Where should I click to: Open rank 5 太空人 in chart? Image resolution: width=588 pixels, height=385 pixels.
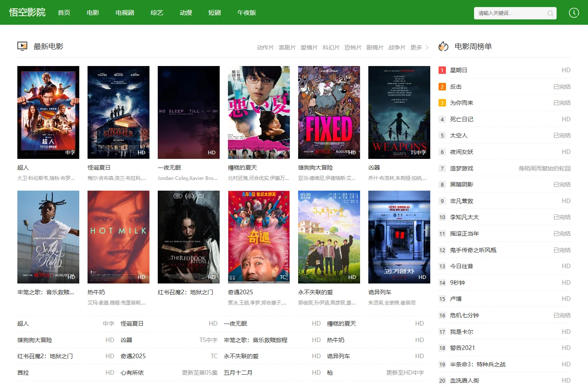click(x=505, y=135)
